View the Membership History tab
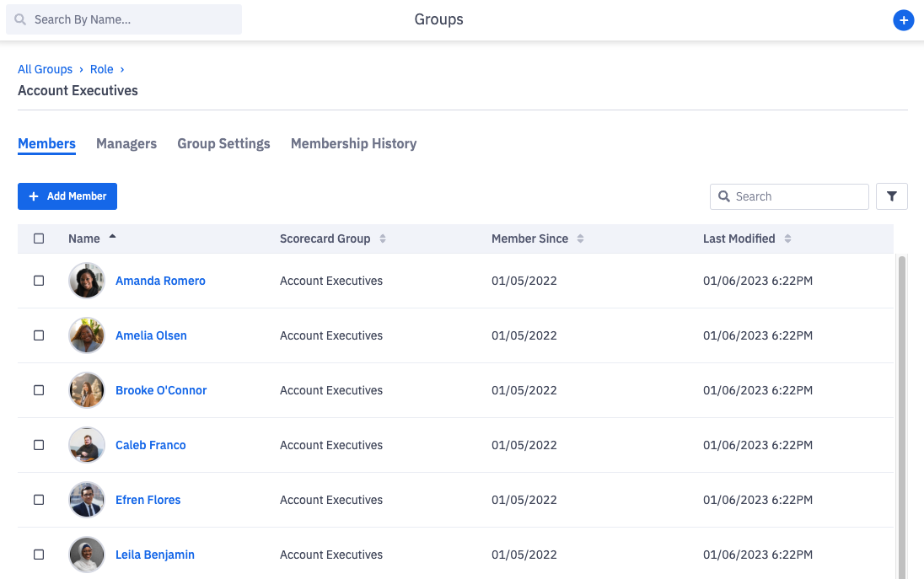This screenshot has width=924, height=579. (x=353, y=143)
